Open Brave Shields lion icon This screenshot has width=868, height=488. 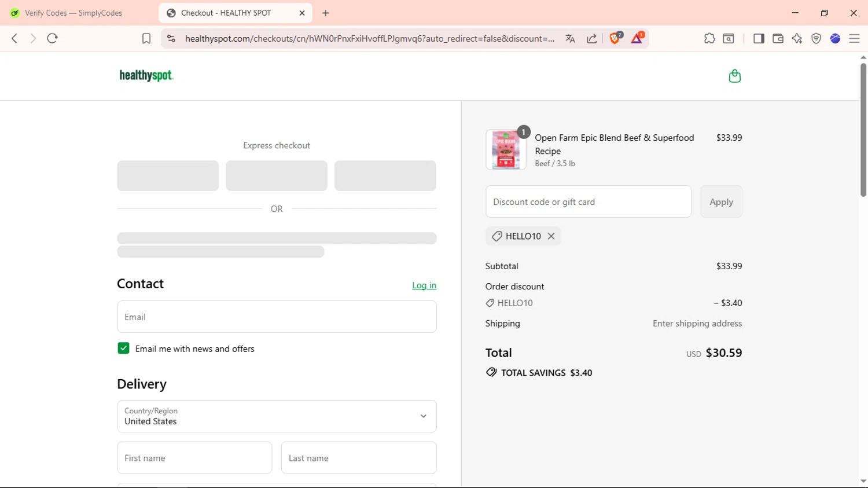[616, 38]
